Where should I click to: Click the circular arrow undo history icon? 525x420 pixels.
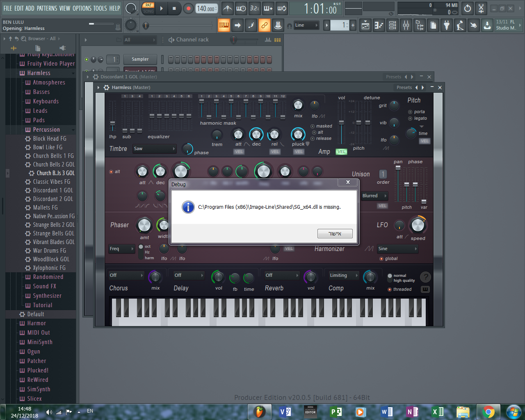pyautogui.click(x=468, y=8)
